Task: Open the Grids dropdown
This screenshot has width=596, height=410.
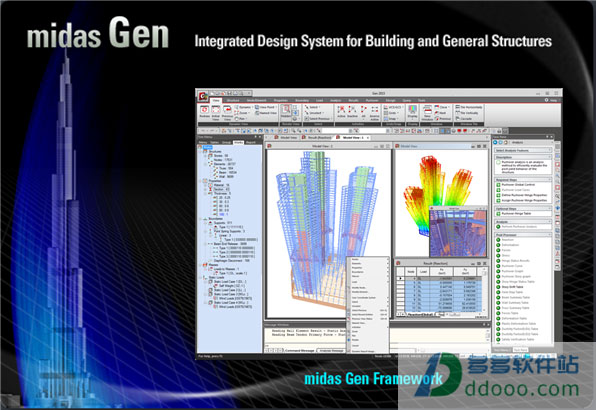Action: [x=391, y=113]
